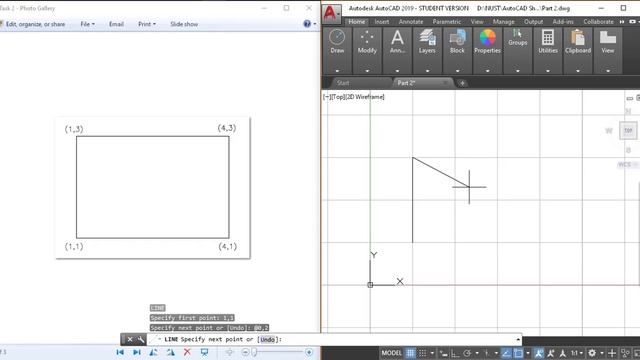
Task: Rotate photo clockwise in Photo Gallery
Action: [170, 352]
